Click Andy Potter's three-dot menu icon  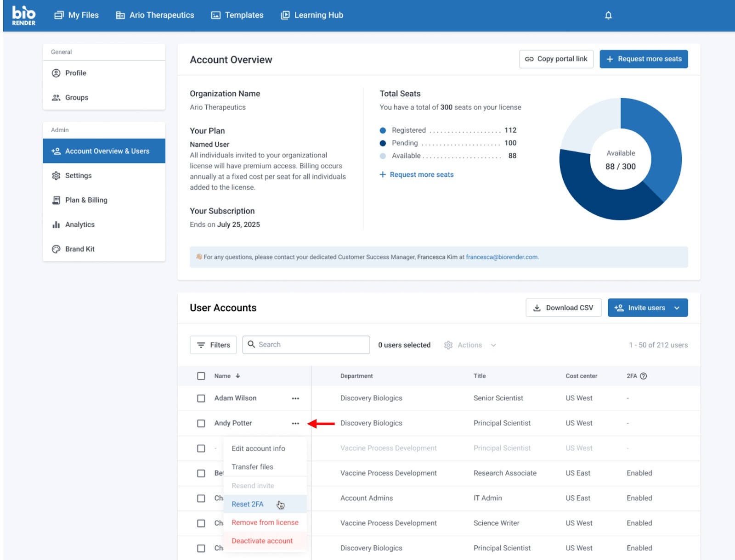(x=295, y=423)
